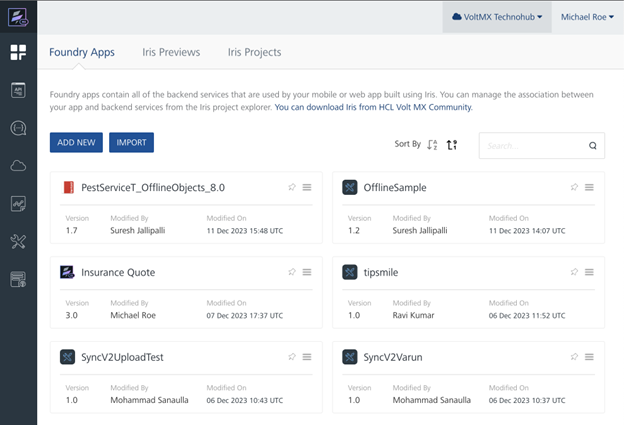This screenshot has height=425, width=624.
Task: Focus the Search input field
Action: 530,146
